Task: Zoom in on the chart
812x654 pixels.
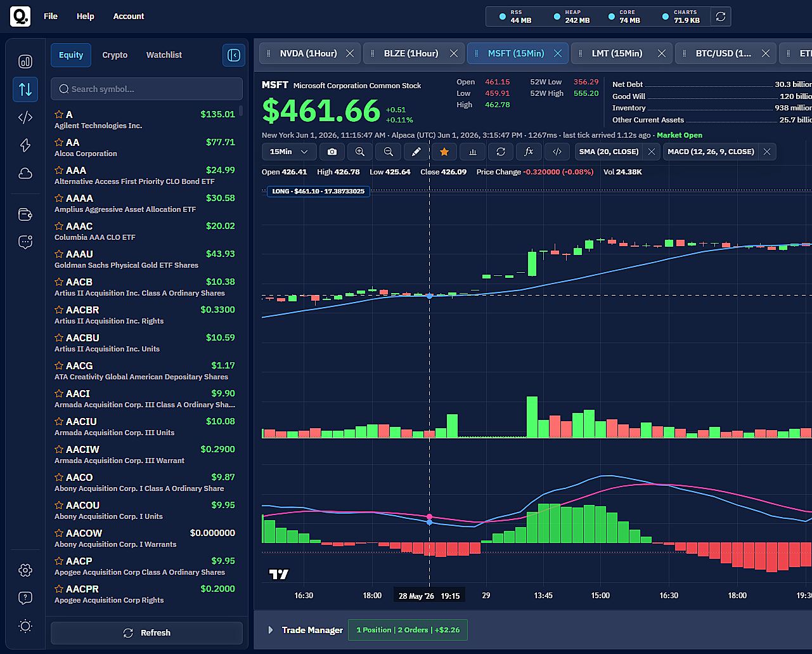Action: pos(360,152)
